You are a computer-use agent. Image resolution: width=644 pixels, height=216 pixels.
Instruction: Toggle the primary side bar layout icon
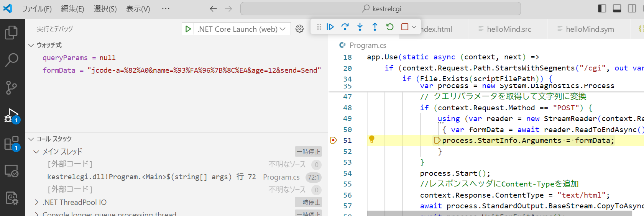(602, 8)
